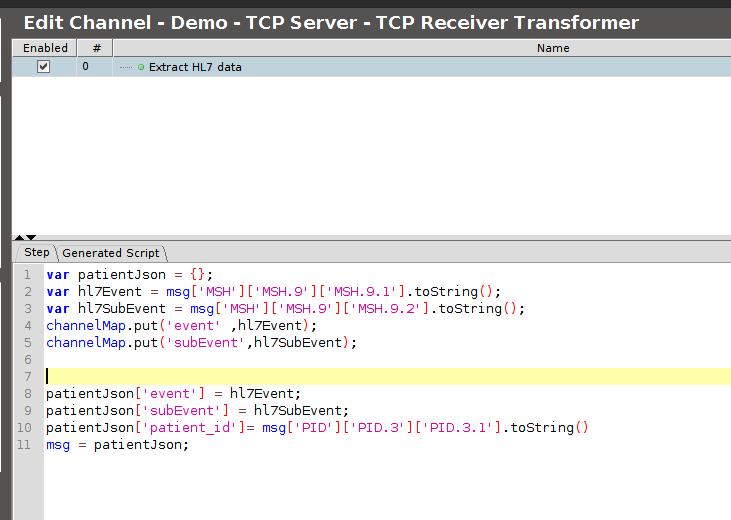
Task: Click the up arrow on the split pane divider
Action: [x=20, y=237]
